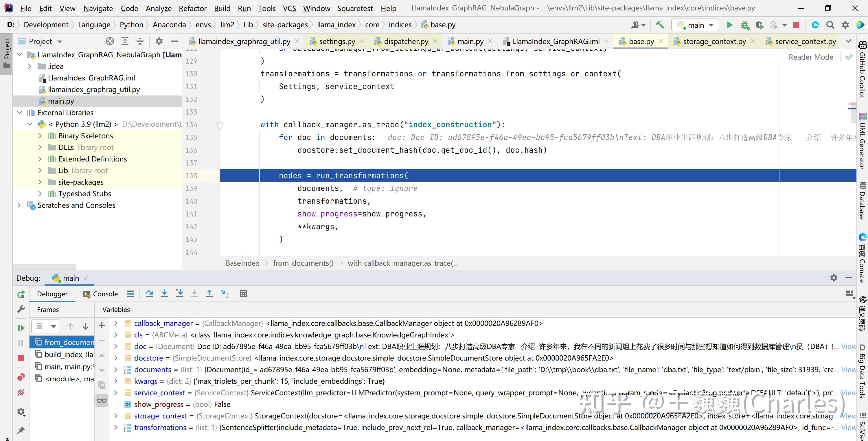This screenshot has width=868, height=441.
Task: Toggle the watches glasses icon in Variables
Action: click(x=102, y=400)
